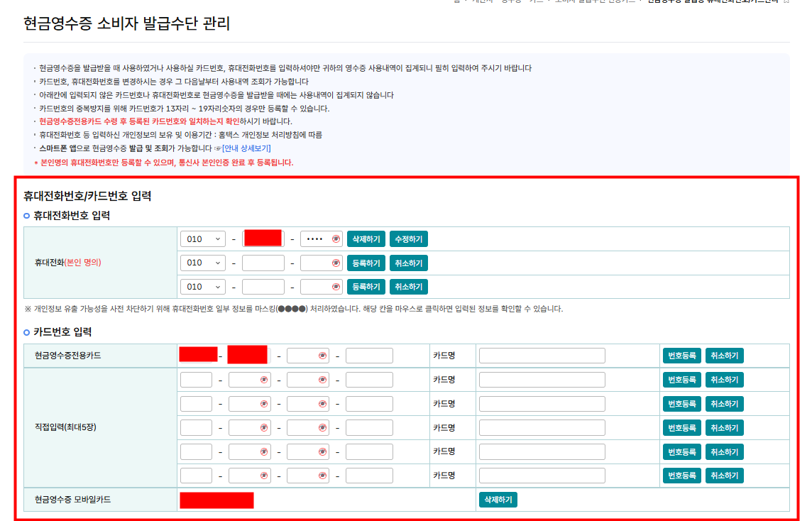Focus last card-number box in fifth 직접입력 row
This screenshot has width=812, height=521.
click(x=369, y=476)
